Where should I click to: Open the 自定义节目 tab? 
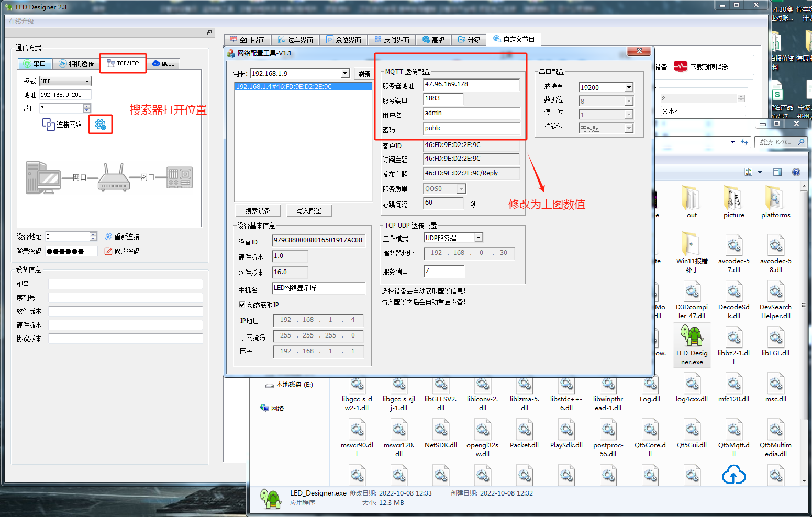pos(514,39)
